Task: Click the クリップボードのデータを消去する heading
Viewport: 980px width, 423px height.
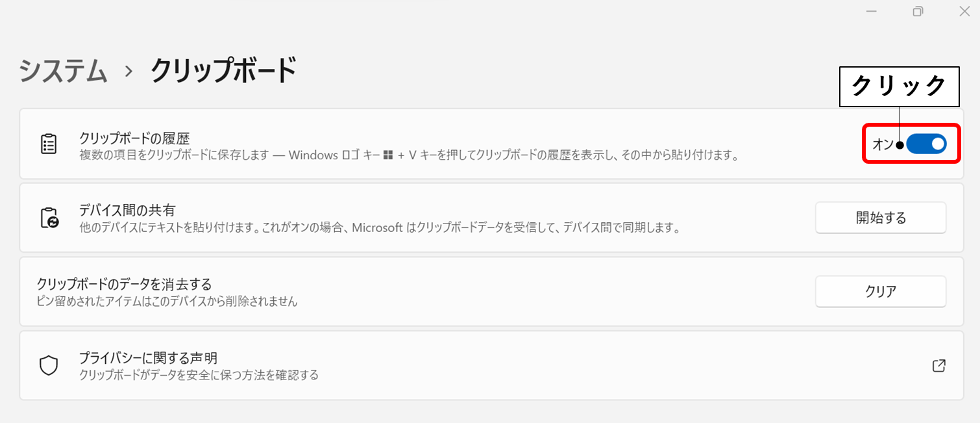Action: [x=125, y=285]
